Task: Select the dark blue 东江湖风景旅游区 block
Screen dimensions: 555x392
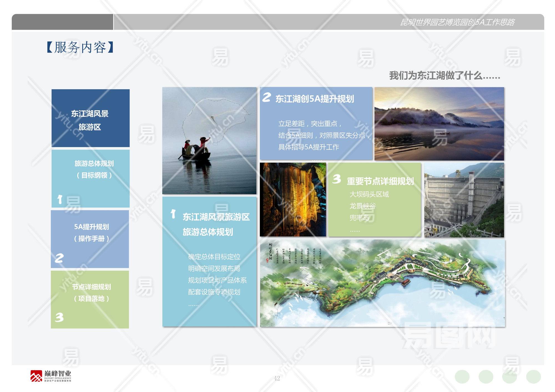Action: coord(90,118)
